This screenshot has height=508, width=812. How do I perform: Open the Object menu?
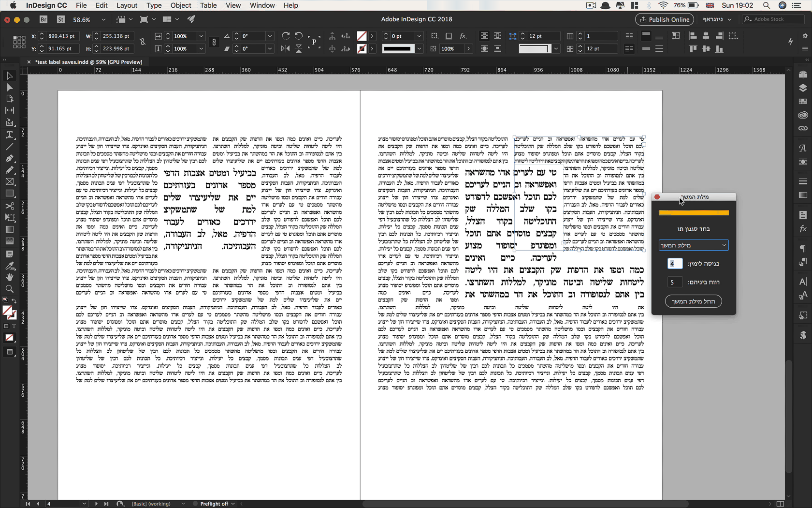click(181, 5)
